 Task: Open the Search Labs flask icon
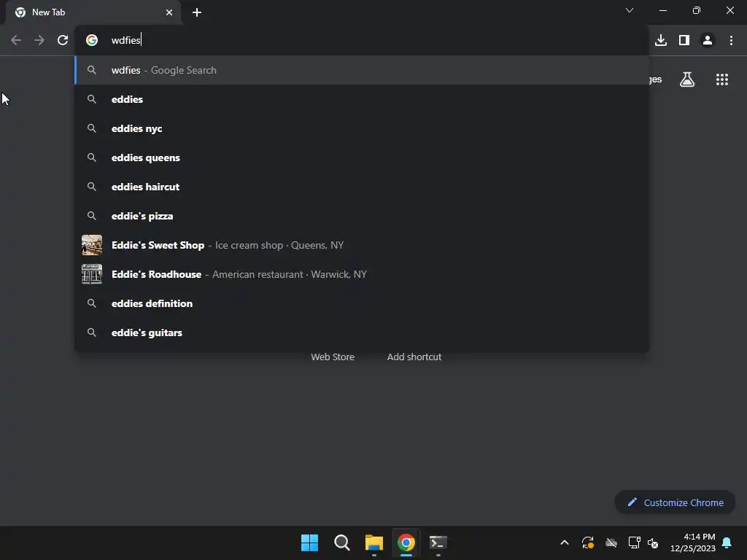(687, 79)
